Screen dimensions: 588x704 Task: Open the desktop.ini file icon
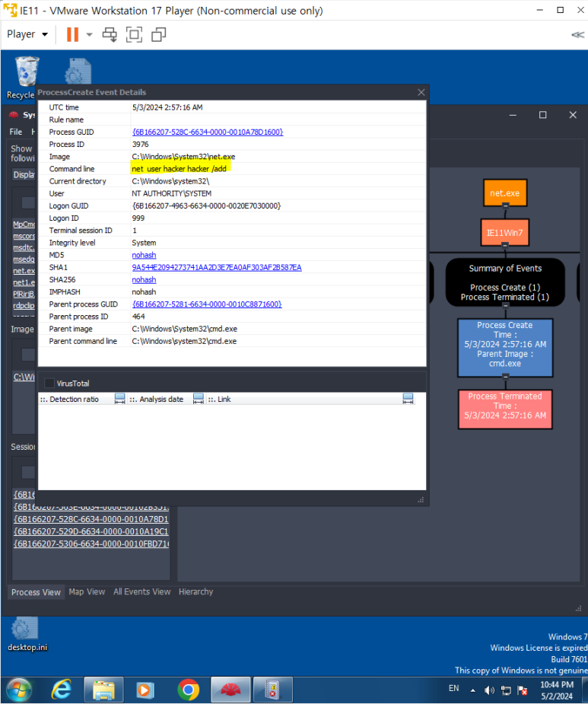pyautogui.click(x=27, y=634)
